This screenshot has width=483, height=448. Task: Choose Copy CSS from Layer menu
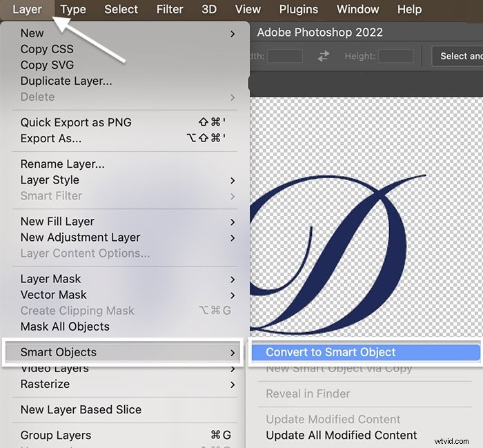click(x=125, y=49)
